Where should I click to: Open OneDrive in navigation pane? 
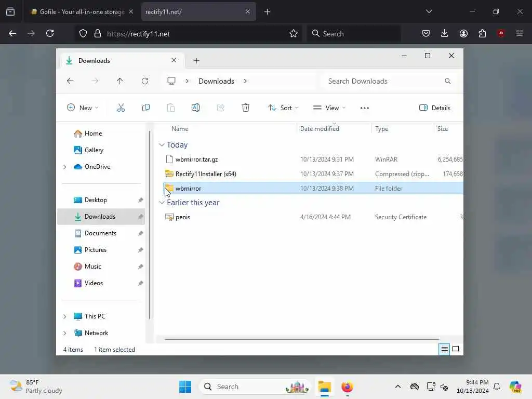coord(92,167)
